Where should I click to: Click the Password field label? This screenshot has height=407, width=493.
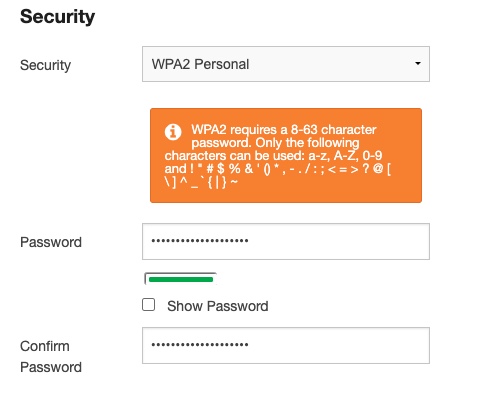pos(51,242)
